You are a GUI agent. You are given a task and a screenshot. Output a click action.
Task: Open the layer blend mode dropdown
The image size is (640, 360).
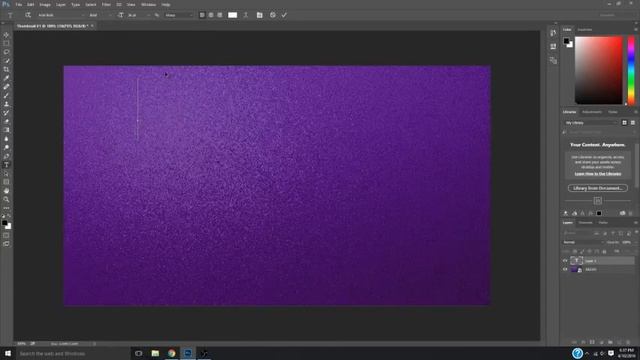[583, 242]
